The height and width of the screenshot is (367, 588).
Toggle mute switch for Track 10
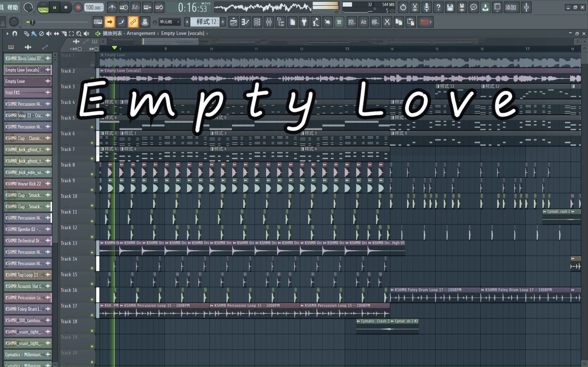pos(92,205)
